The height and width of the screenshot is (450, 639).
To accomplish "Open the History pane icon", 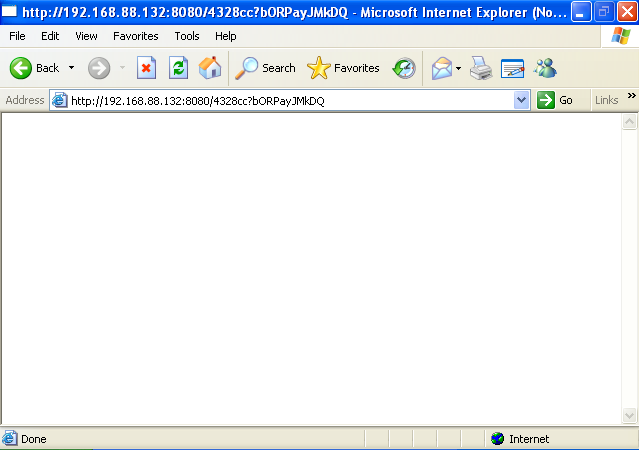I will click(404, 68).
